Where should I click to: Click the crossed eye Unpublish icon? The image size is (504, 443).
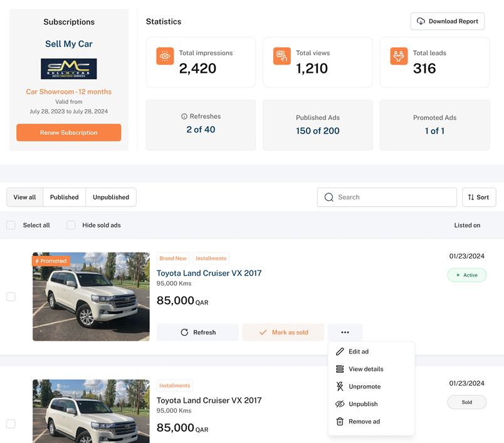pos(340,404)
